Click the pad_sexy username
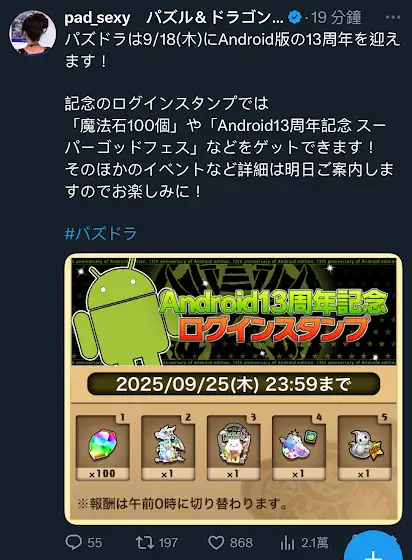The width and height of the screenshot is (412, 560). (97, 18)
